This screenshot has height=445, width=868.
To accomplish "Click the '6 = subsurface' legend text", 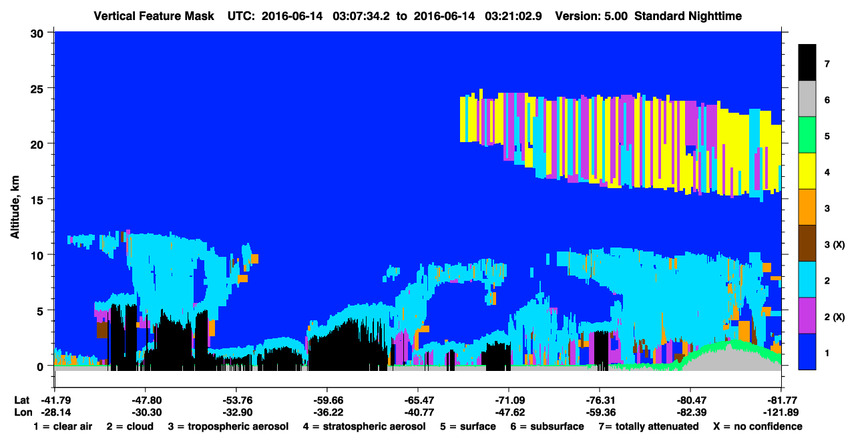I will click(548, 426).
